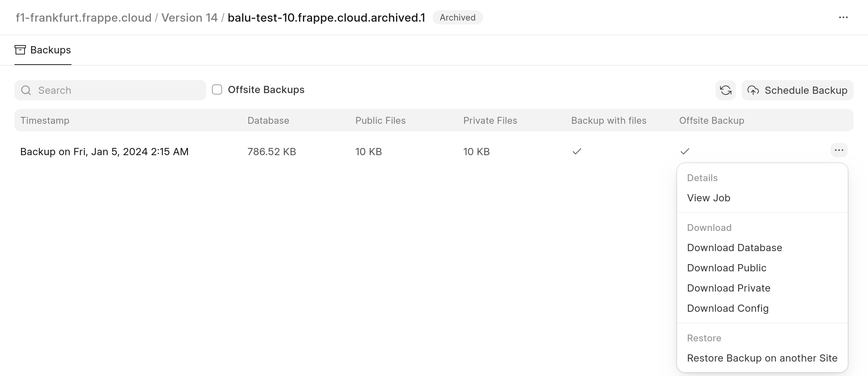Enable the Offsite Backups checkbox
Image resolution: width=868 pixels, height=376 pixels.
coord(217,90)
